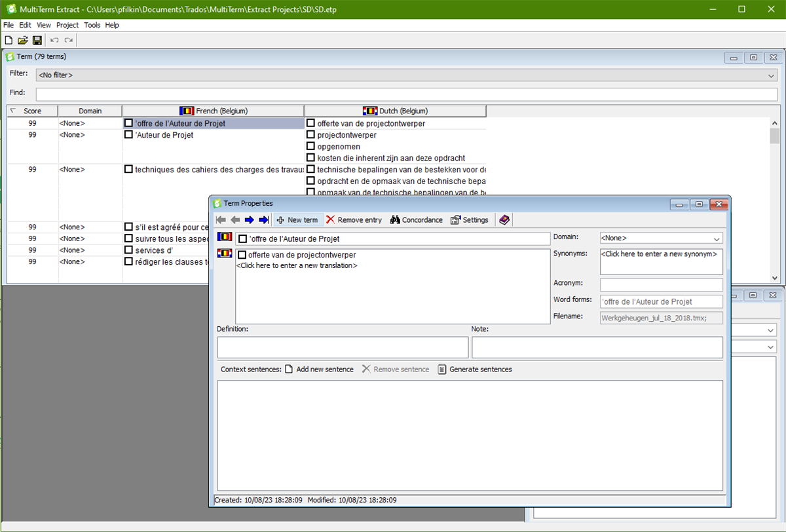Check the Dutch term opgenomen
786x532 pixels.
click(310, 146)
